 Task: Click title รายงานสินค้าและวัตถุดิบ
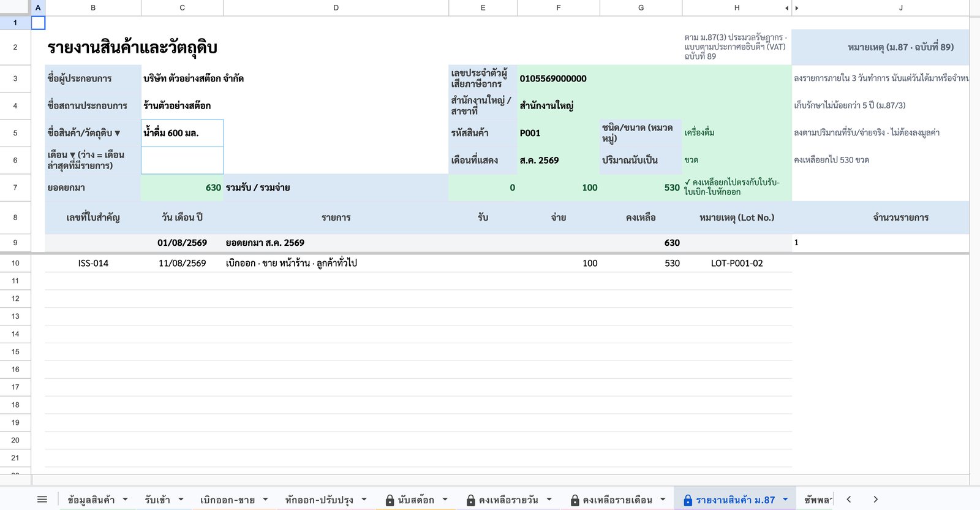(x=132, y=48)
